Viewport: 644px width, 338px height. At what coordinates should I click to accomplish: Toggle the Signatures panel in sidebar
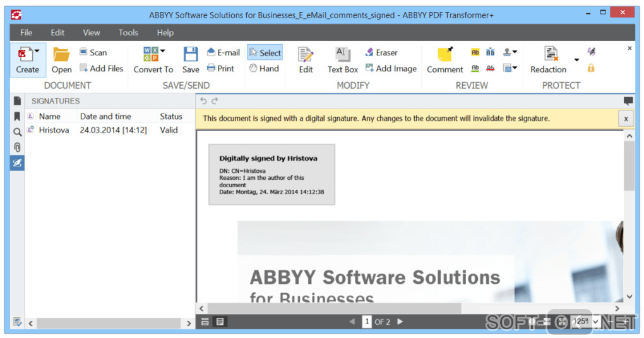17,163
